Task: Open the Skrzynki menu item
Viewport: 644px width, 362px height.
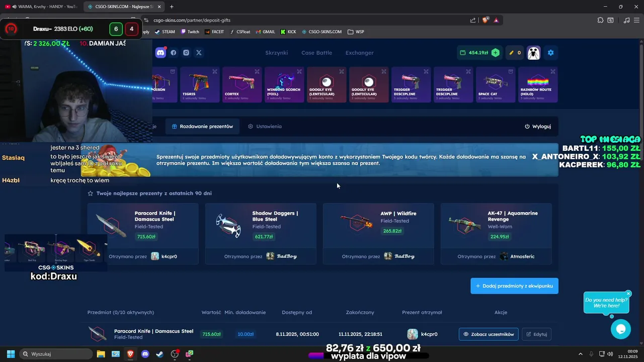Action: tap(276, 53)
